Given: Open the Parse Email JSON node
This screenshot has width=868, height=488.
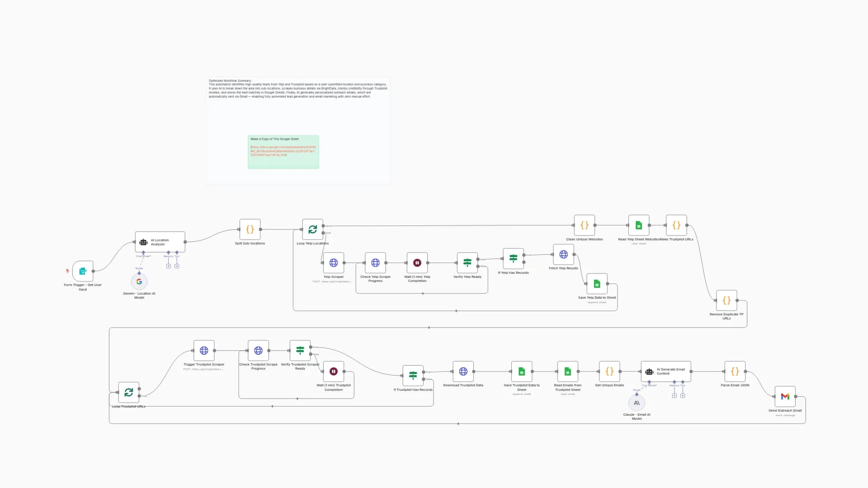Looking at the screenshot, I should [x=735, y=371].
